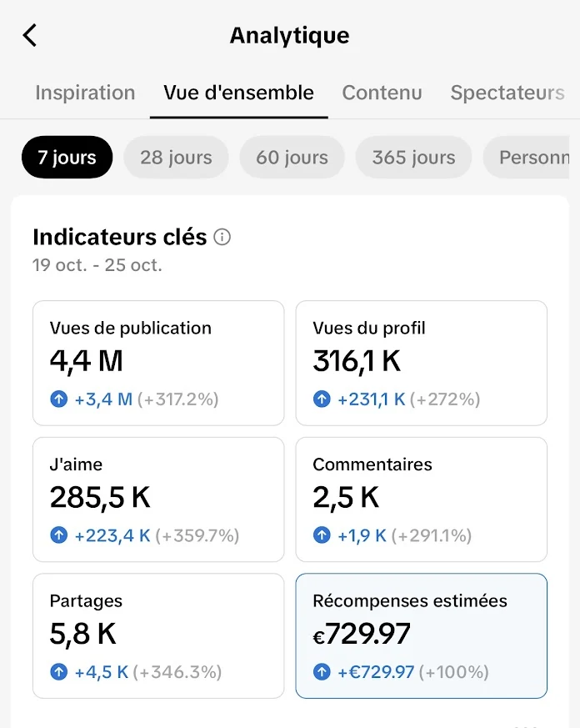
Task: Click the (+272%) percentage
Action: [x=445, y=399]
